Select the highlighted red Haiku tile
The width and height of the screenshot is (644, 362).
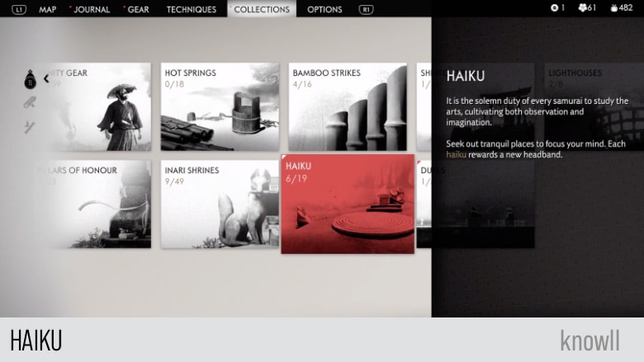[x=348, y=205]
